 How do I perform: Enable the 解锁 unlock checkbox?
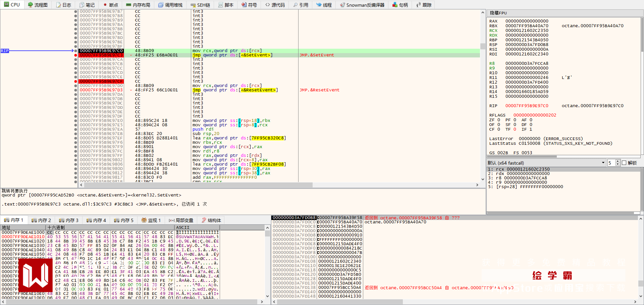click(624, 163)
